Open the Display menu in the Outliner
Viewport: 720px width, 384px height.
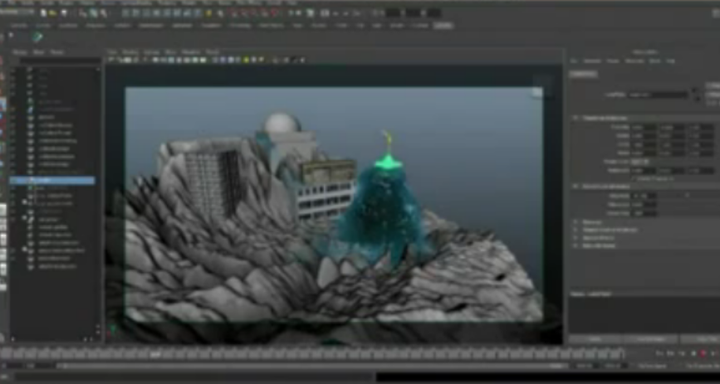point(20,52)
